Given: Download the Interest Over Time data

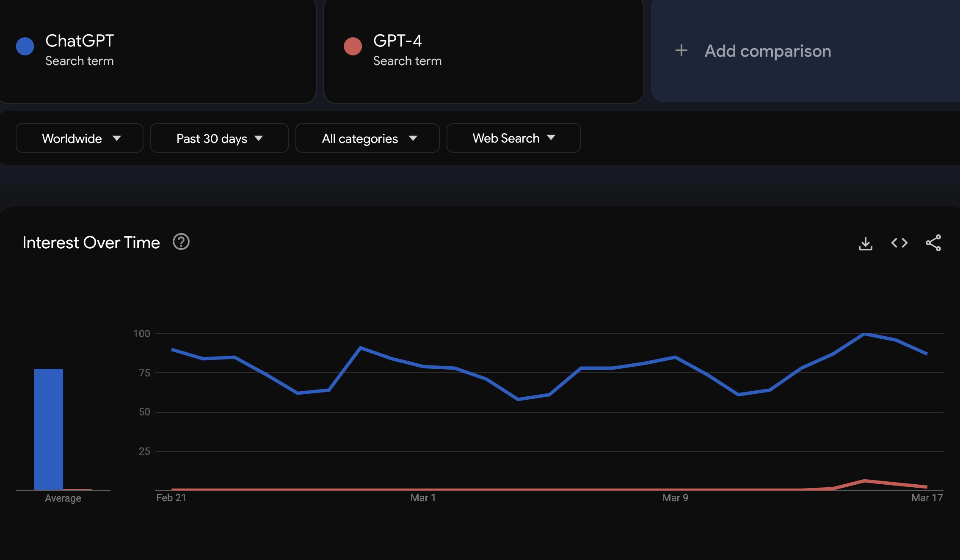Looking at the screenshot, I should 865,243.
